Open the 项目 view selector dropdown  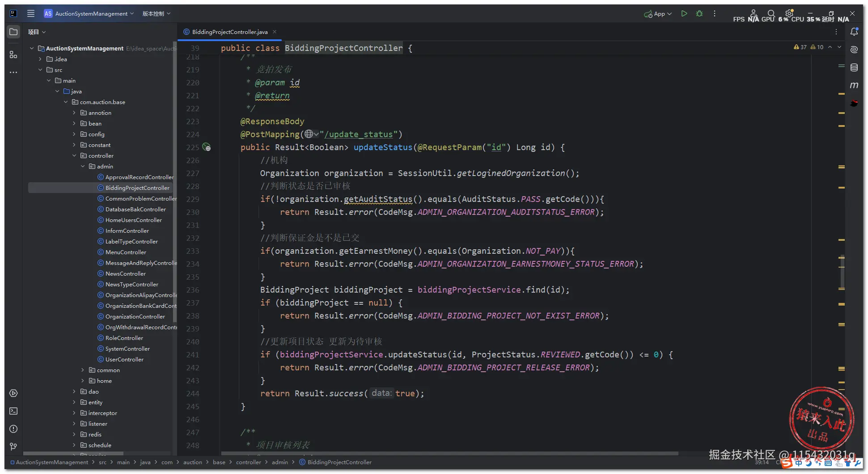37,32
